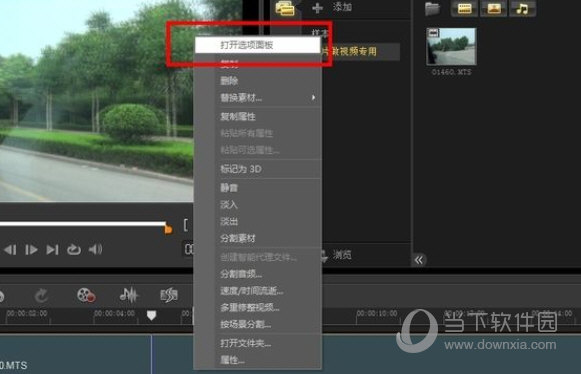581x374 pixels.
Task: Open 属性... at the bottom of the menu
Action: point(258,360)
